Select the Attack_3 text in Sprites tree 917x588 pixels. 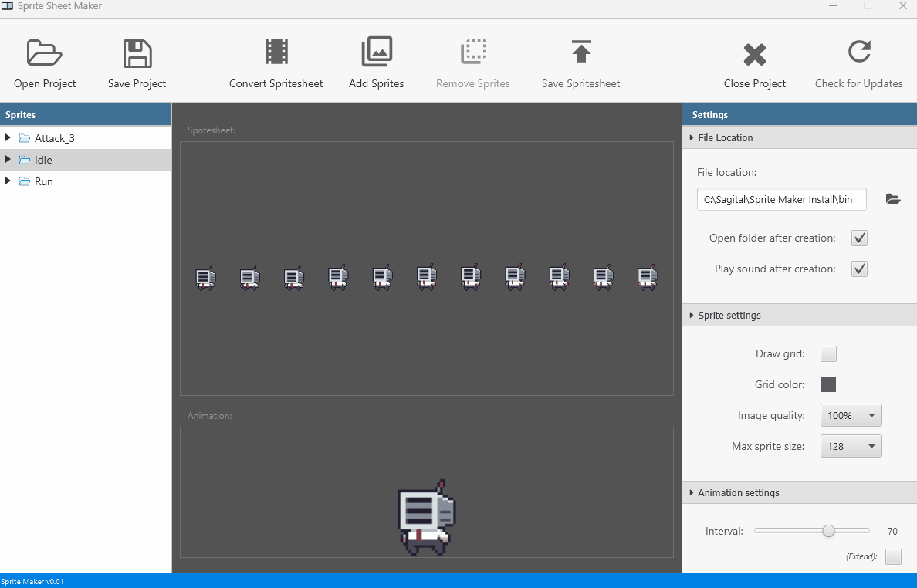pos(54,139)
